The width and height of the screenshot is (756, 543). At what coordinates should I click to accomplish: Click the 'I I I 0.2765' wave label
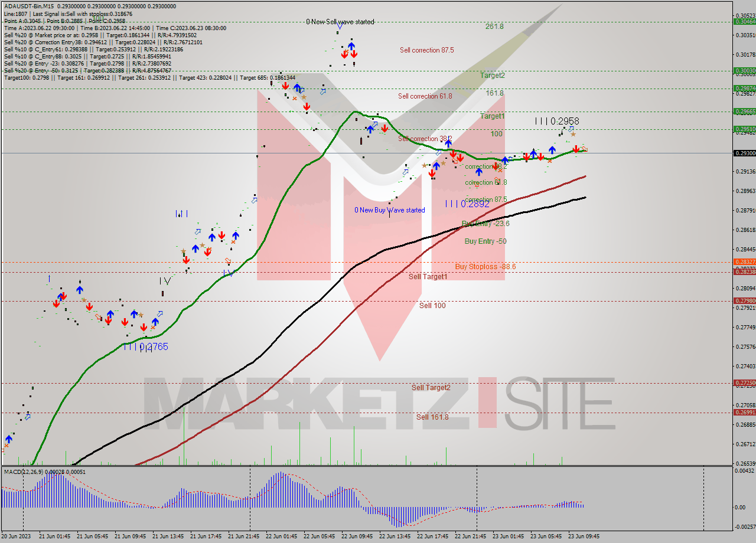pos(146,347)
